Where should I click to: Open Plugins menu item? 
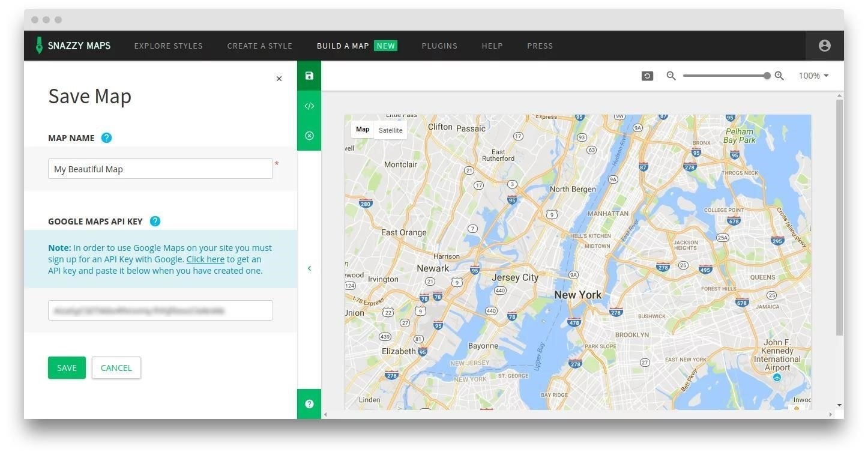click(439, 46)
